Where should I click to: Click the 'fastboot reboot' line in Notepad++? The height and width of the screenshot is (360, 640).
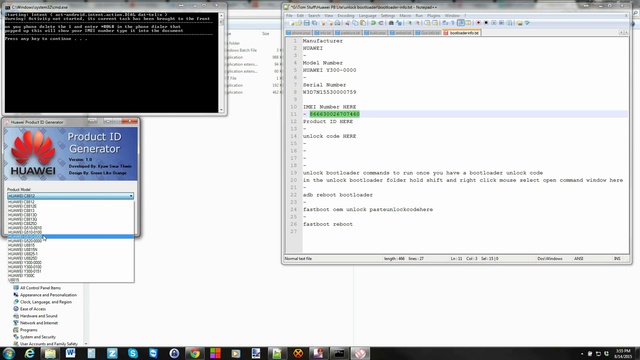328,224
